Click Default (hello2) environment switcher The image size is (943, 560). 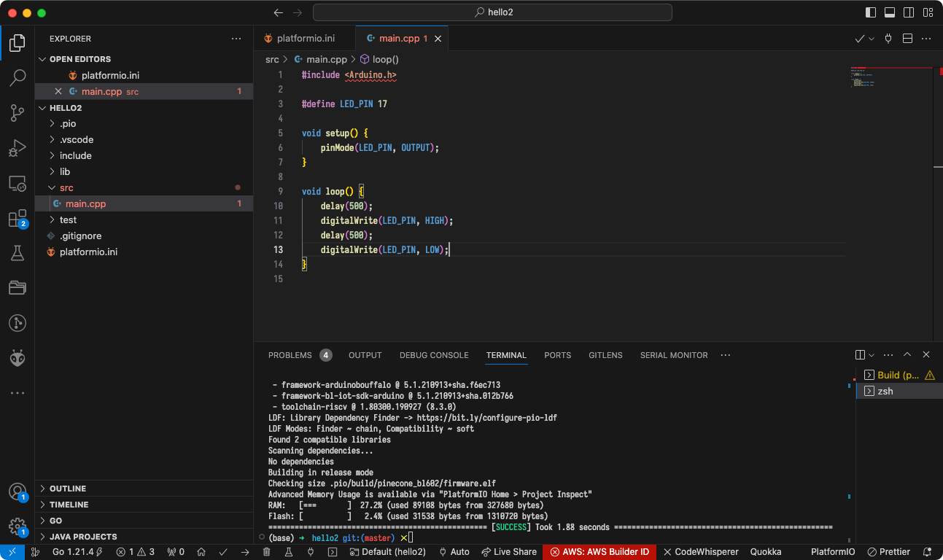tap(387, 552)
